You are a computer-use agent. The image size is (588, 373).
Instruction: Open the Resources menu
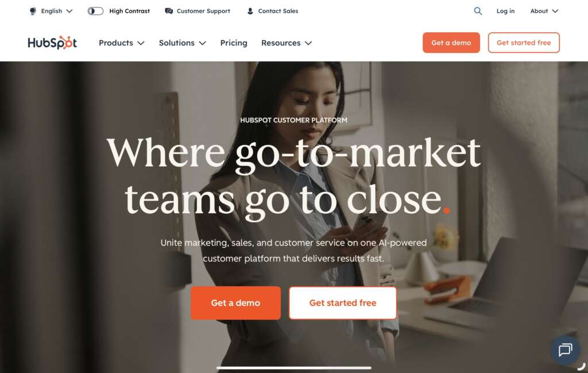(287, 43)
